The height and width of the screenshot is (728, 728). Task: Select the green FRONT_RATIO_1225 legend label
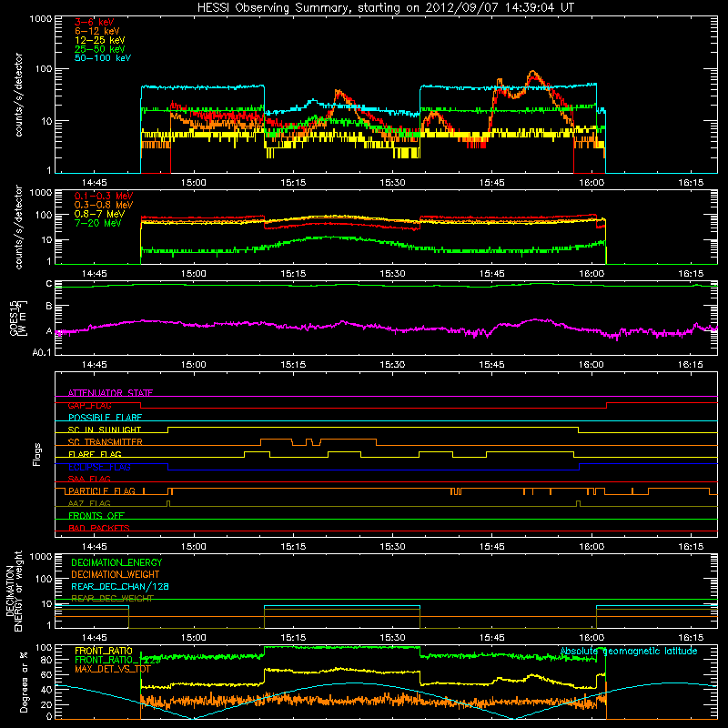117,660
